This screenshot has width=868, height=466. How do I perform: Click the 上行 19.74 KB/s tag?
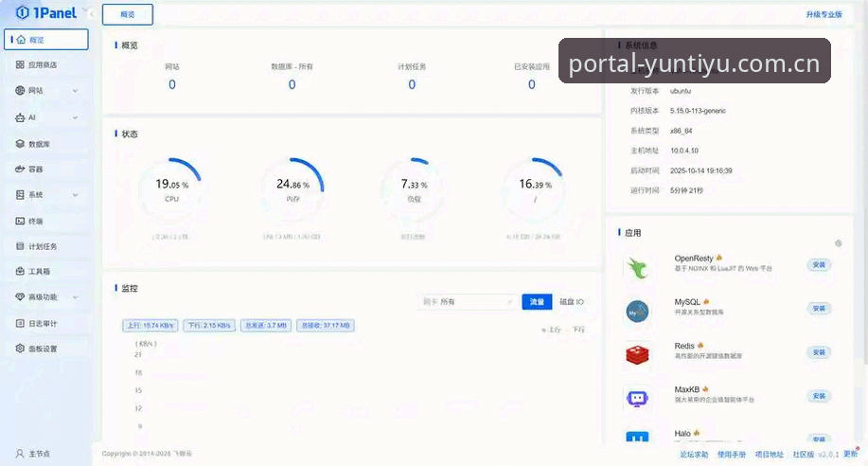click(150, 326)
